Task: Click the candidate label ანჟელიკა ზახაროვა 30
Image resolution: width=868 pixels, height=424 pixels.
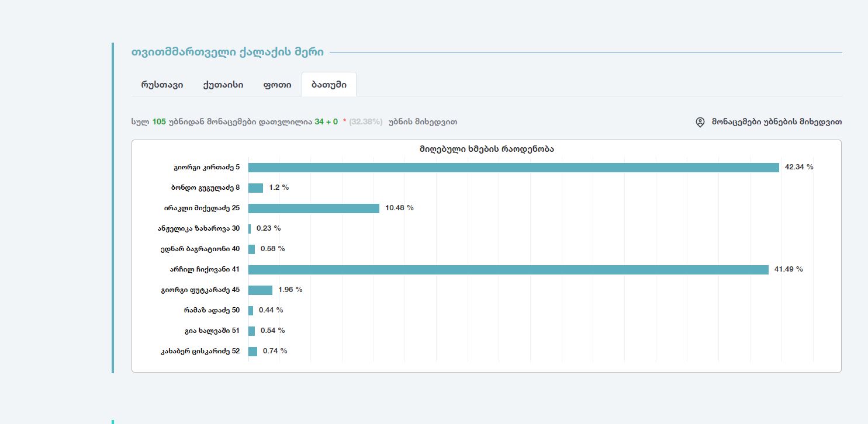Action: pos(199,228)
